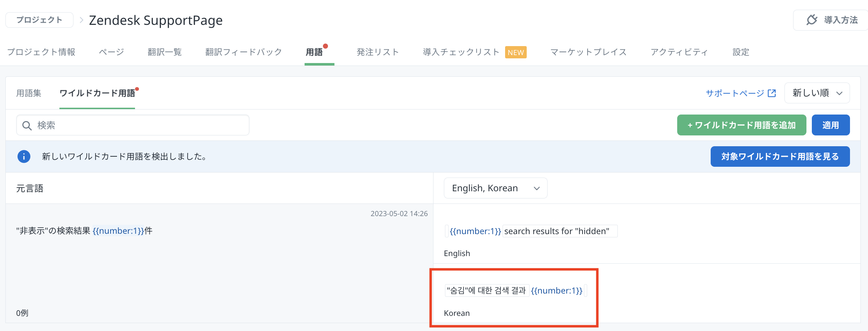This screenshot has width=868, height=331.
Task: Expand the English, Korean language dropdown
Action: [x=495, y=188]
